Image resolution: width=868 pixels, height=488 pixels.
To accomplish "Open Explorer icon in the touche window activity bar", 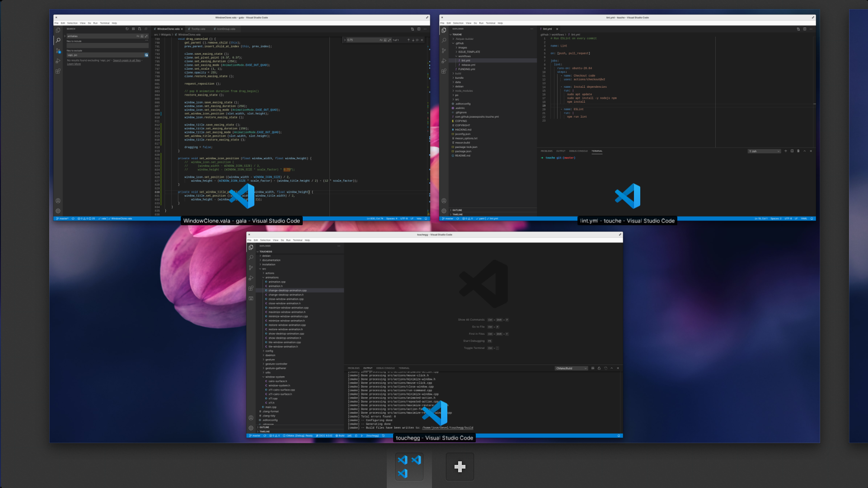I will coord(444,30).
